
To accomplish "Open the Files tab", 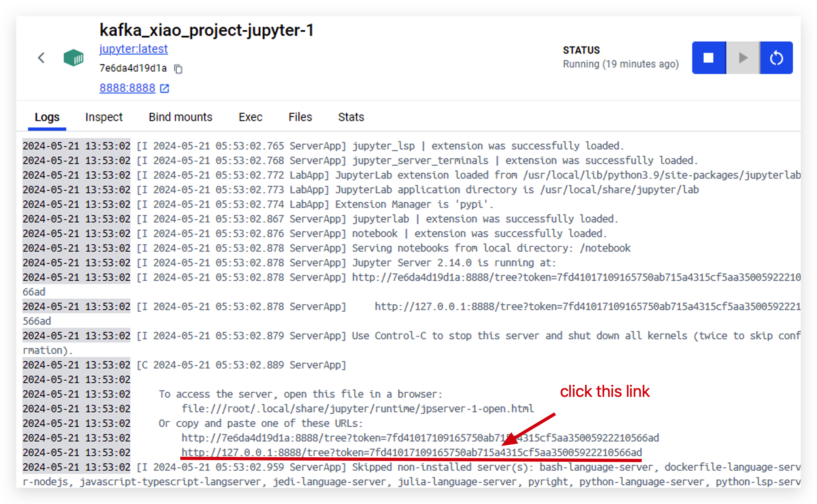I will point(300,117).
